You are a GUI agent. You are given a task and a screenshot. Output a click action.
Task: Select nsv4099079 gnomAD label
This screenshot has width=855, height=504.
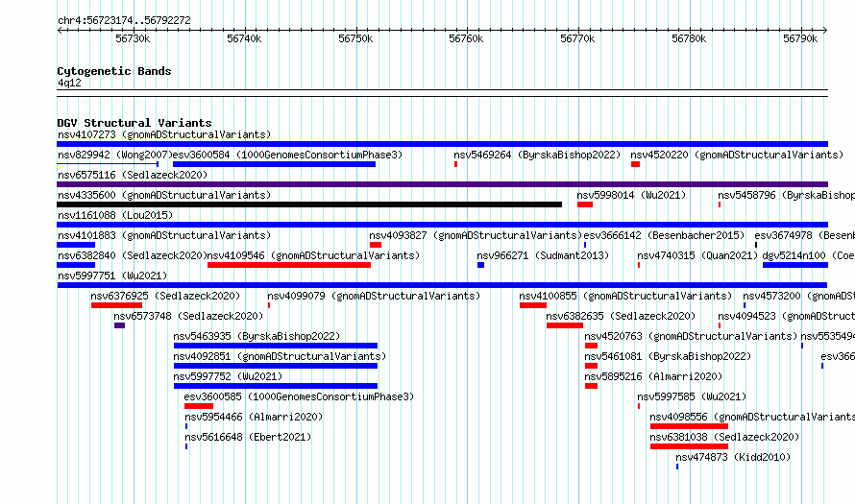[374, 296]
